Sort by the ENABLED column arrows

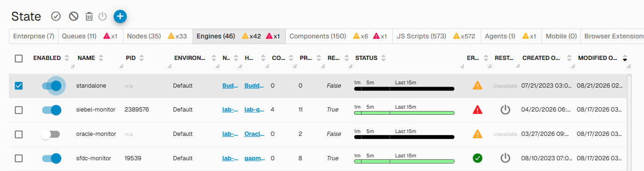[x=66, y=58]
